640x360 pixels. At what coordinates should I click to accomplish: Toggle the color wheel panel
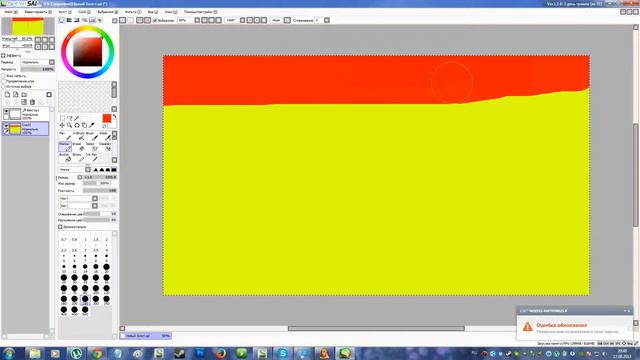click(x=62, y=20)
